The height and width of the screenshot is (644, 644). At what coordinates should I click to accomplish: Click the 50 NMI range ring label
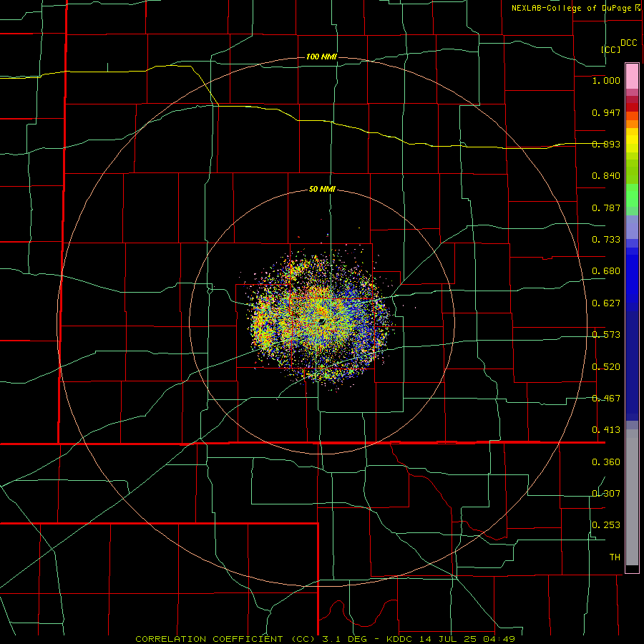tap(322, 189)
